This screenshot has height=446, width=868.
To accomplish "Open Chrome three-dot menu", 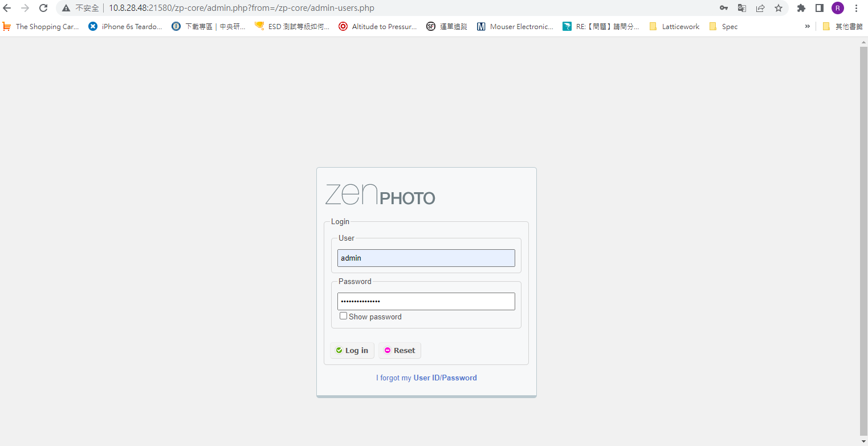I will pos(856,8).
